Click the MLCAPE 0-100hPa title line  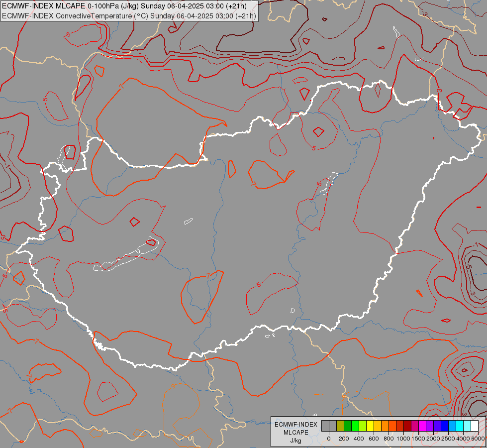pyautogui.click(x=124, y=6)
